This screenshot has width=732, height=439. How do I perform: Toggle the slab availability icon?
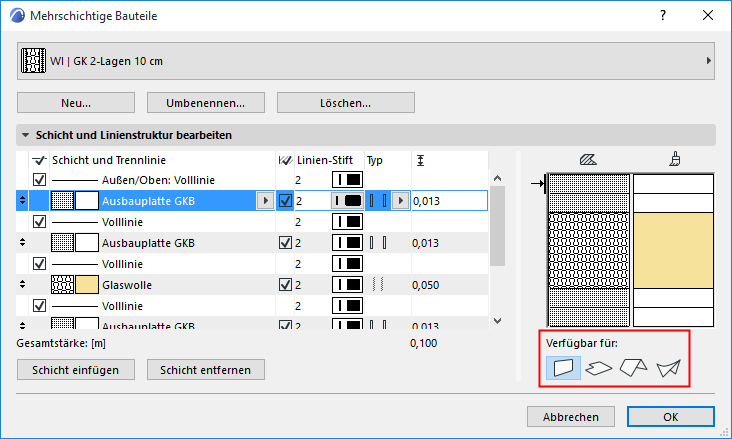600,368
